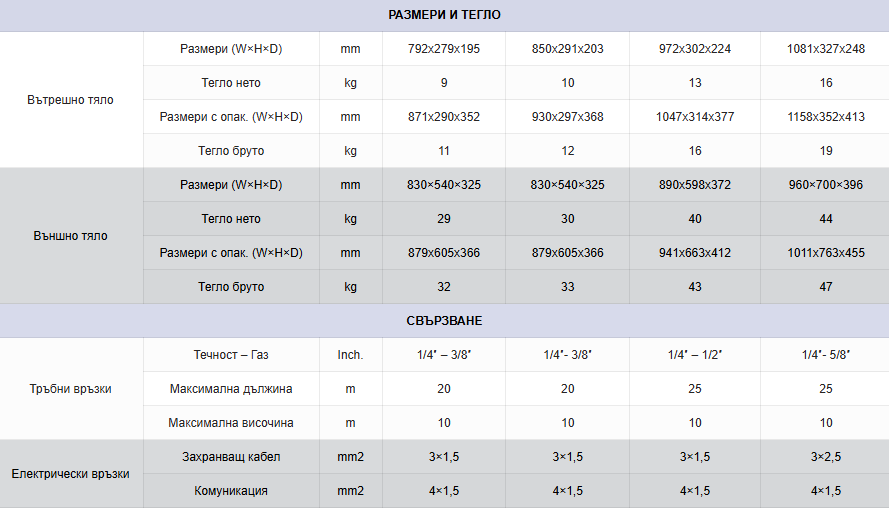This screenshot has width=889, height=508.
Task: Click the 871x290x352 packaged dimensions value
Action: tap(444, 117)
